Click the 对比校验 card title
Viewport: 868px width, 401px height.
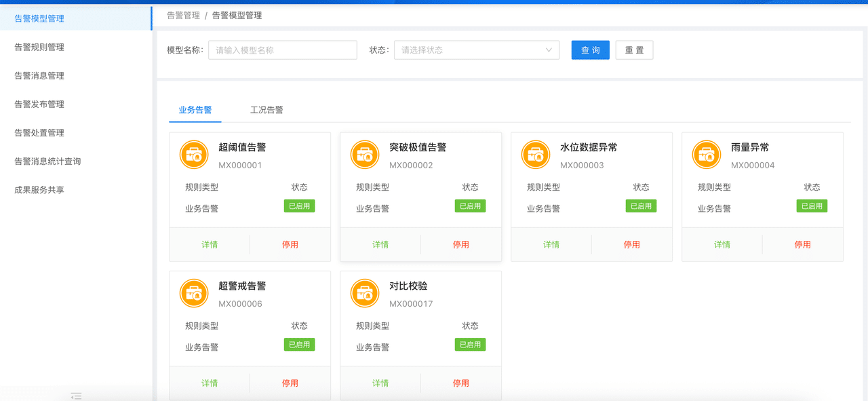pos(408,286)
